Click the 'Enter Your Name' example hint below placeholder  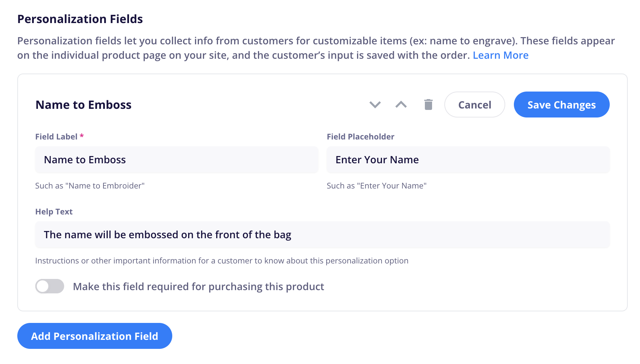click(377, 186)
